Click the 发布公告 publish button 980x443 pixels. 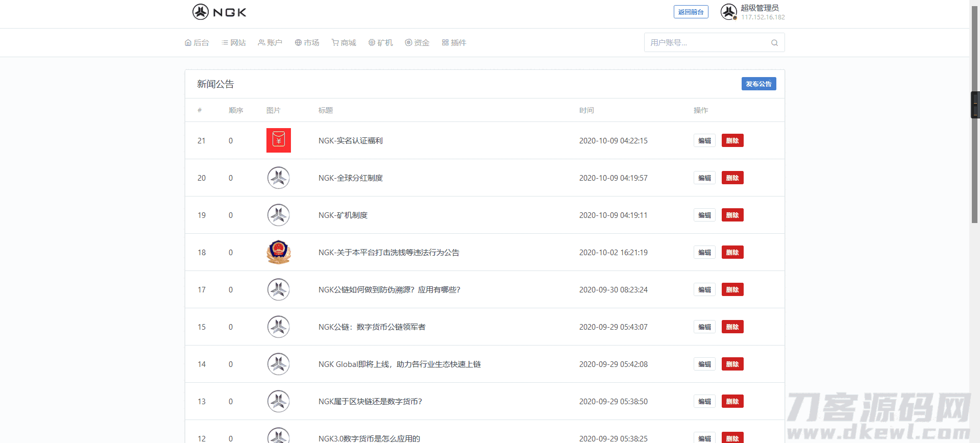758,84
